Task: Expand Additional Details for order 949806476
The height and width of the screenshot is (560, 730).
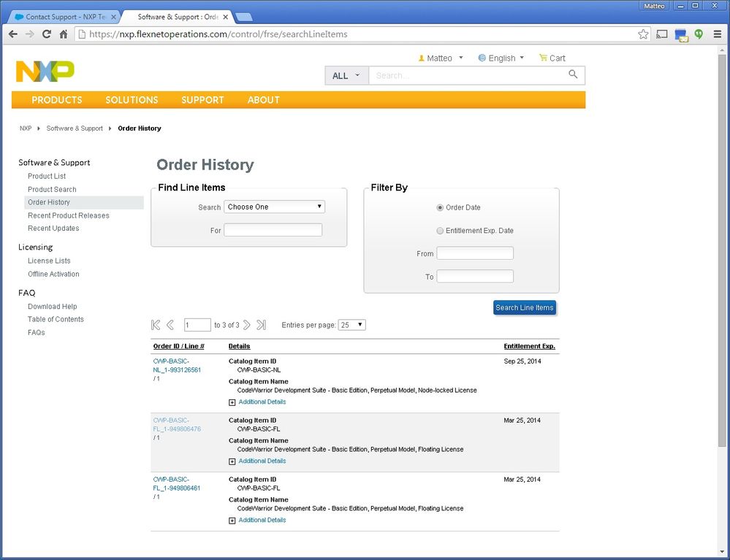Action: tap(257, 461)
